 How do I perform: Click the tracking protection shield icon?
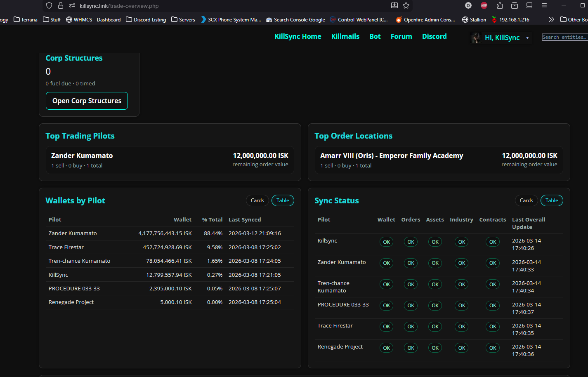(x=49, y=5)
